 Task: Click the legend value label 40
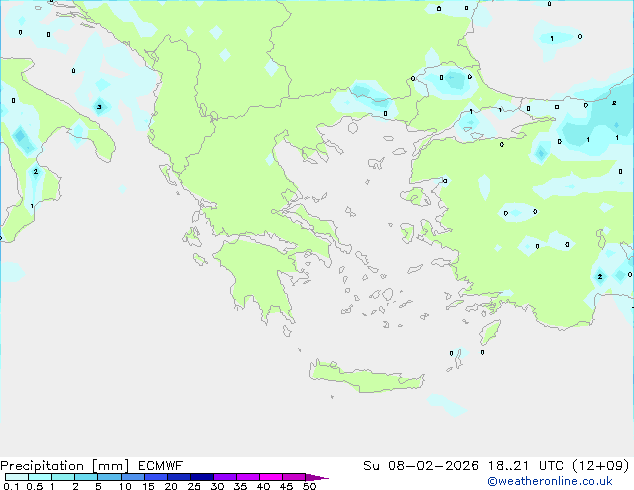coord(263,487)
